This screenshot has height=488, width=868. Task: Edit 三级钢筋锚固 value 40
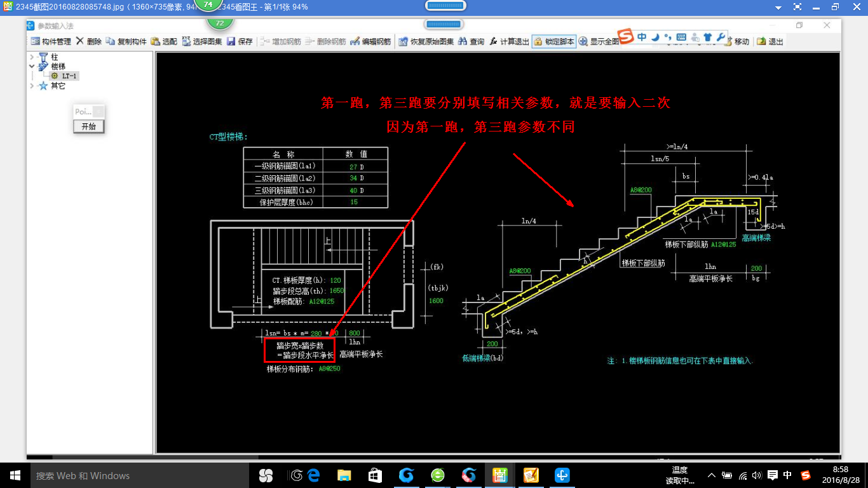tap(353, 190)
